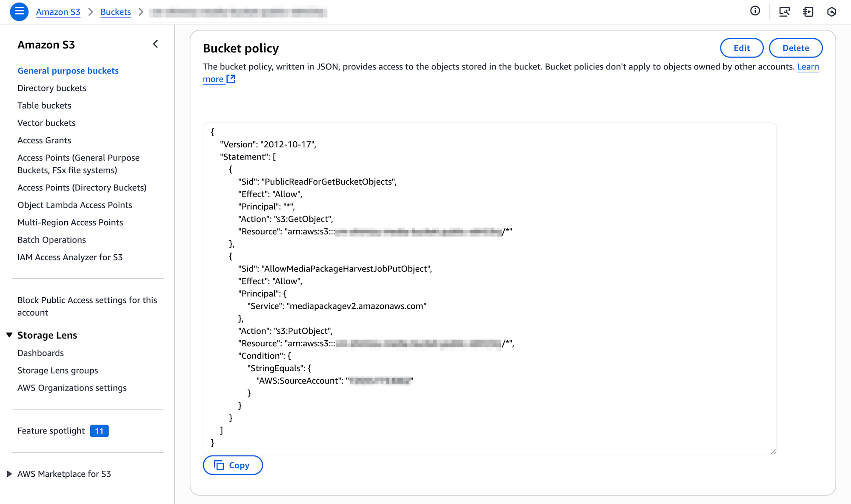Click inside the bucket policy JSON text area
The height and width of the screenshot is (504, 851).
click(x=489, y=289)
